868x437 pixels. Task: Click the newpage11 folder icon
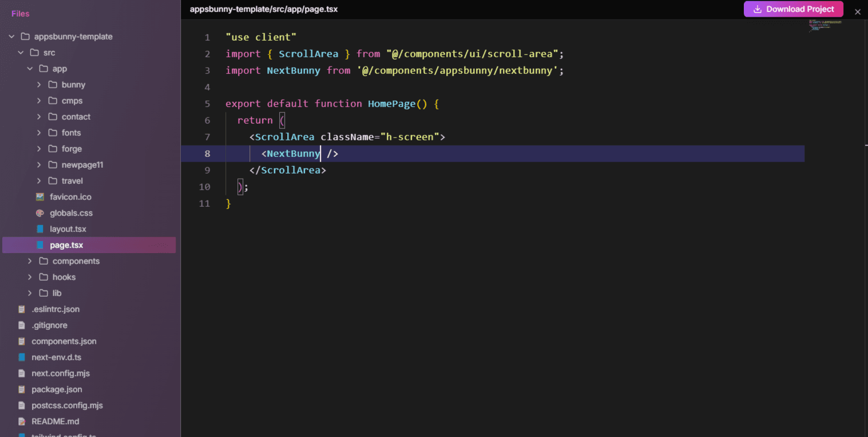point(53,165)
